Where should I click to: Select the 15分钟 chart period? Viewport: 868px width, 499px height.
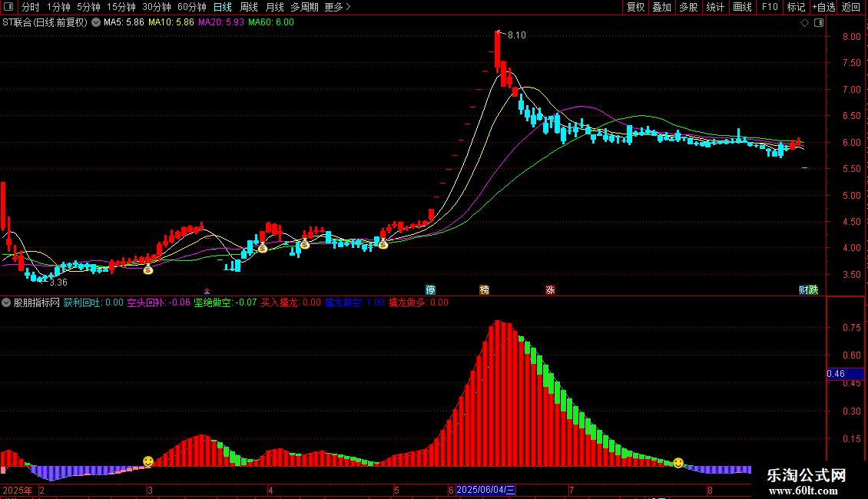tap(121, 7)
